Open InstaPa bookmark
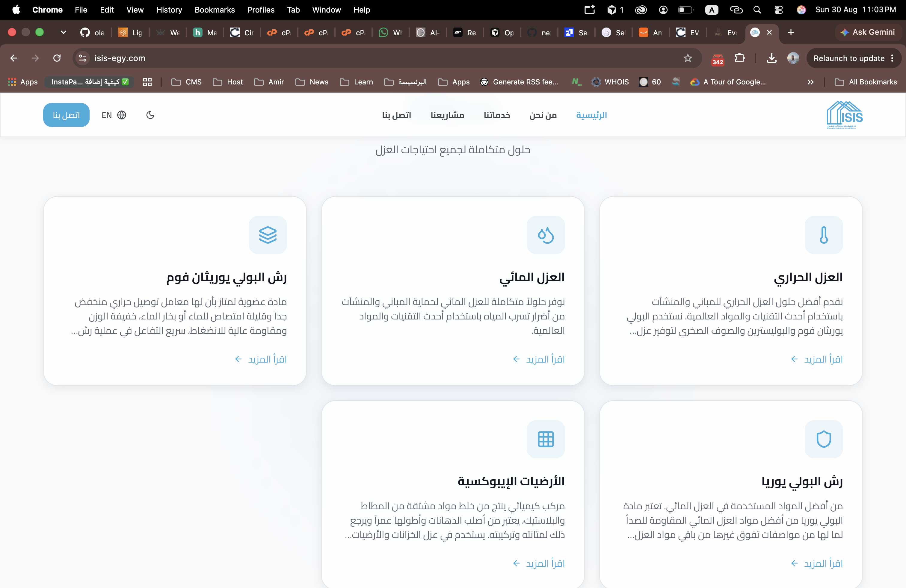 tap(90, 82)
